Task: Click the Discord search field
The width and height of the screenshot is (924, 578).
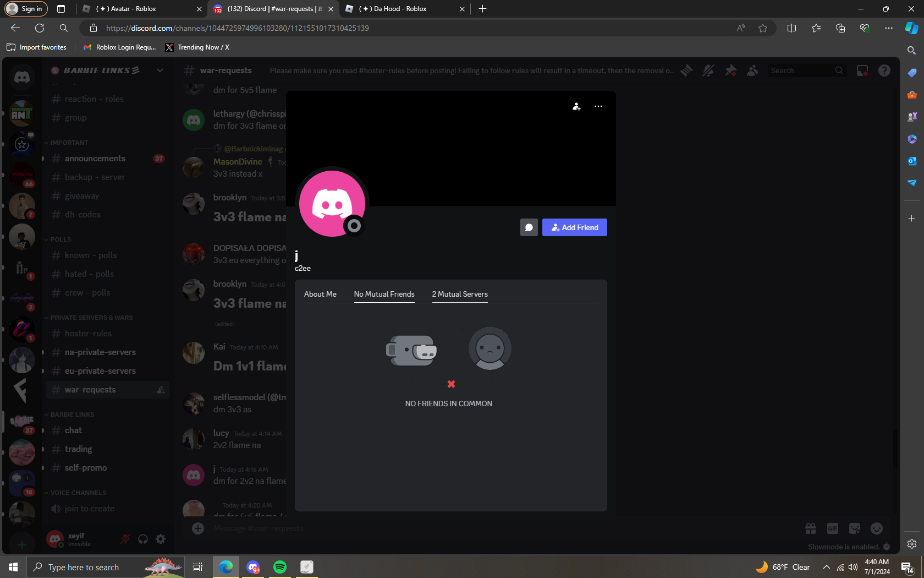Action: [806, 70]
